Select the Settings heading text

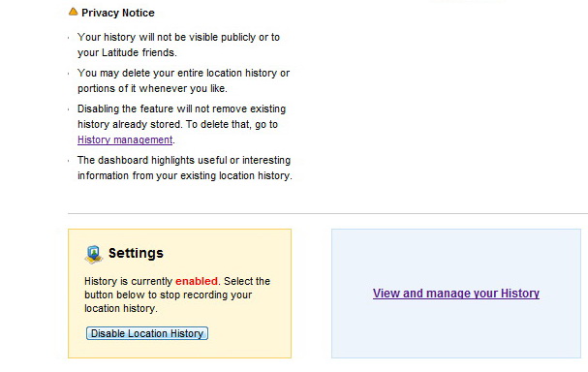click(136, 253)
